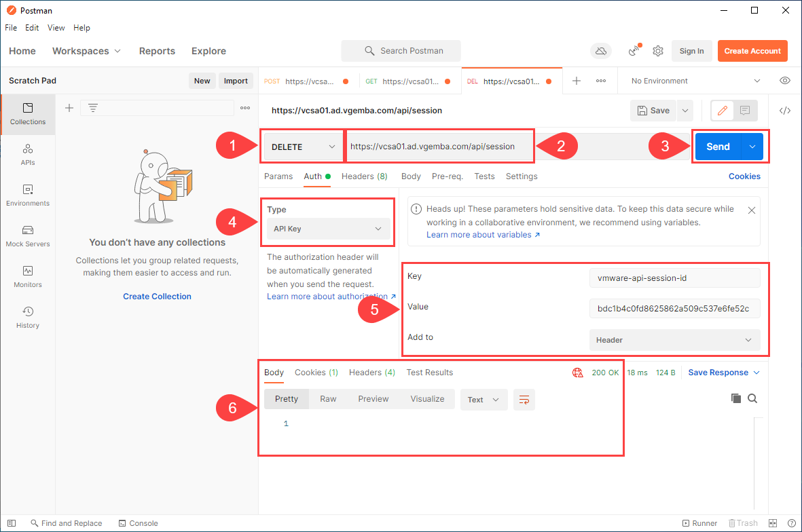Select the pencil edit mode icon
Image resolution: width=802 pixels, height=532 pixels.
click(x=723, y=111)
